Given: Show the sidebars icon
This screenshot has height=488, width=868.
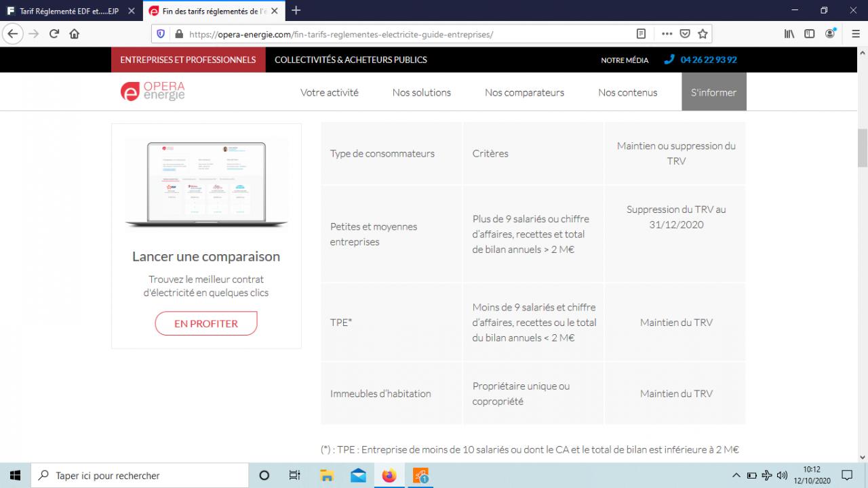Looking at the screenshot, I should click(810, 34).
